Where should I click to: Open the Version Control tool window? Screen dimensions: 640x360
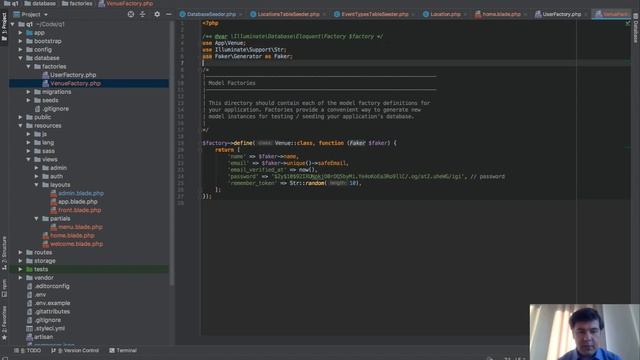click(x=75, y=350)
